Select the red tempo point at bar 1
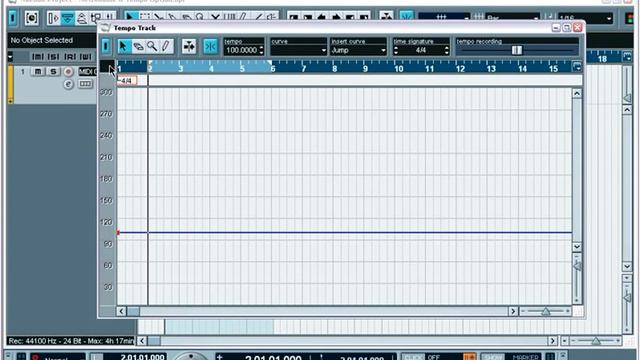Image resolution: width=640 pixels, height=360 pixels. (118, 233)
